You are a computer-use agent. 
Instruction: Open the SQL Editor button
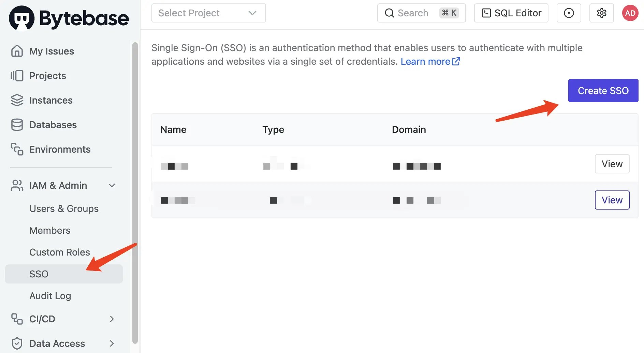tap(511, 13)
